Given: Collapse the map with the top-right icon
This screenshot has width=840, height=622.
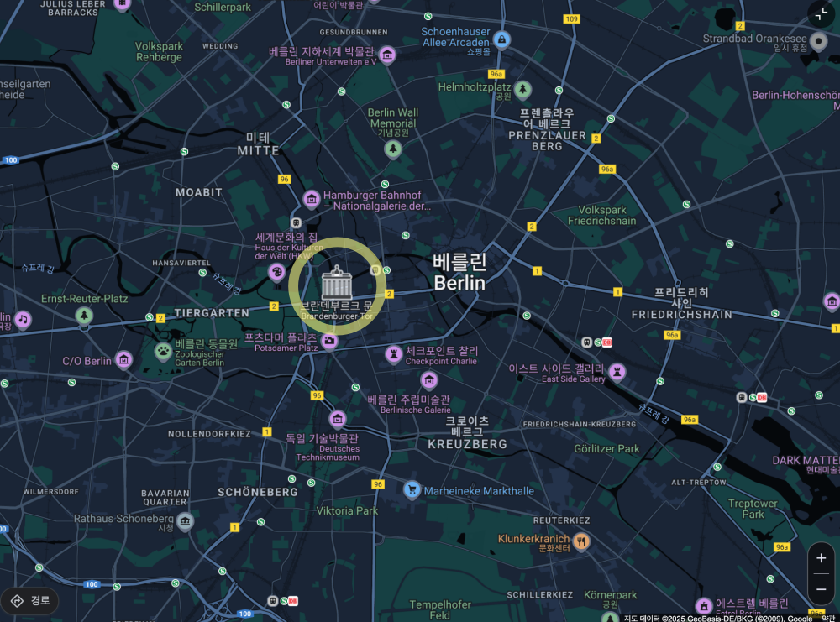Looking at the screenshot, I should (822, 15).
